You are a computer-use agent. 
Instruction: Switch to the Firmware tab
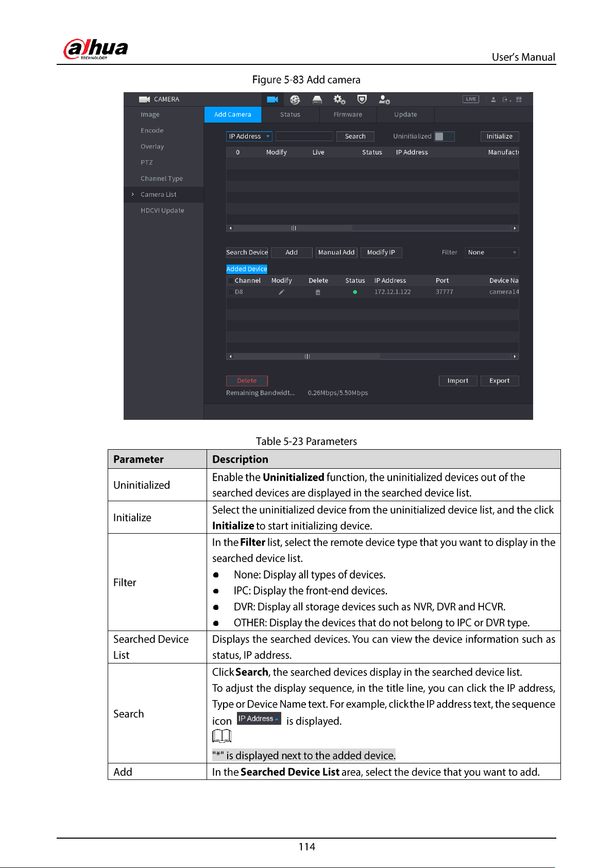click(348, 114)
